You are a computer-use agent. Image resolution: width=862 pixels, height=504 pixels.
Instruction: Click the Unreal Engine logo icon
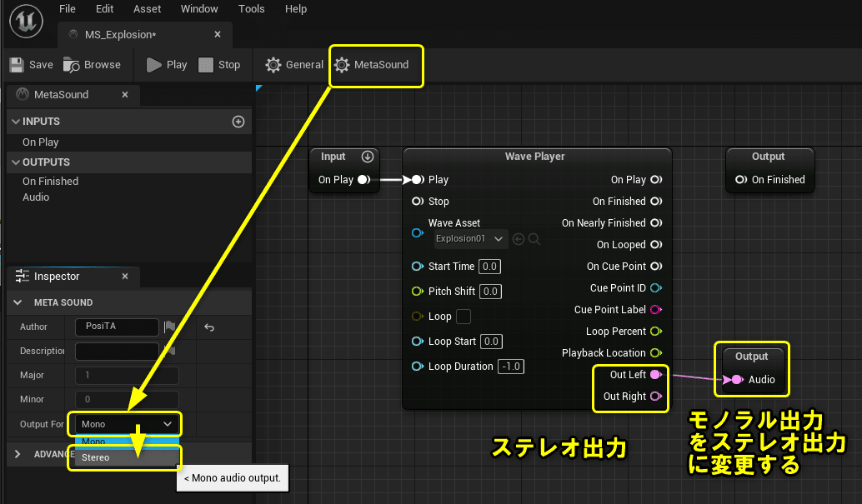coord(26,22)
